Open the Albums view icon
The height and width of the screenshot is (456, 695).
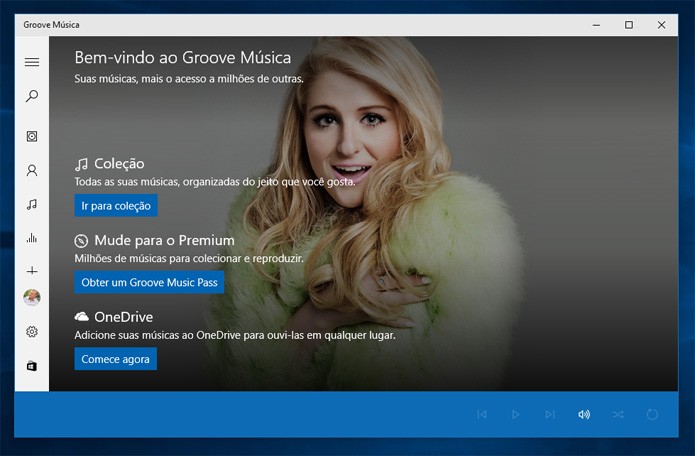[x=32, y=136]
